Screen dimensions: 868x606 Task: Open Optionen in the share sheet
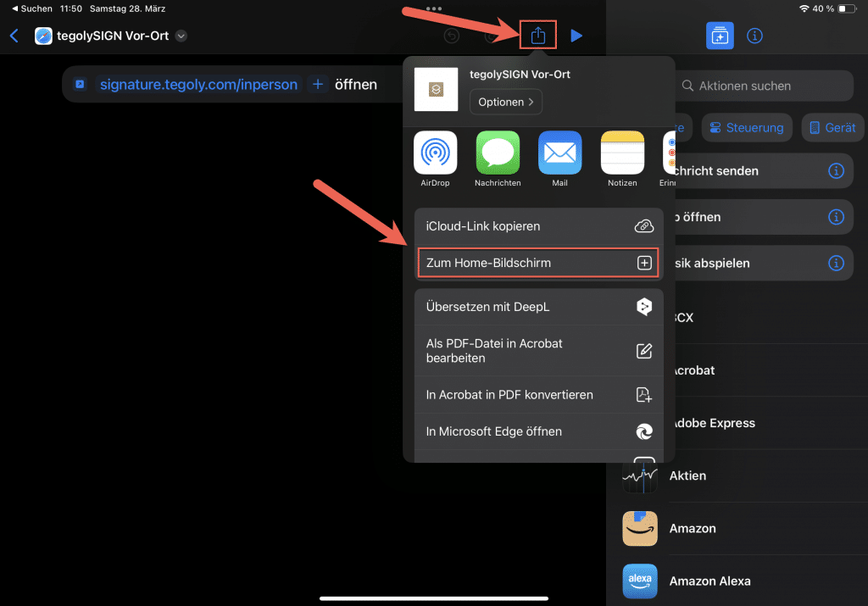tap(505, 102)
